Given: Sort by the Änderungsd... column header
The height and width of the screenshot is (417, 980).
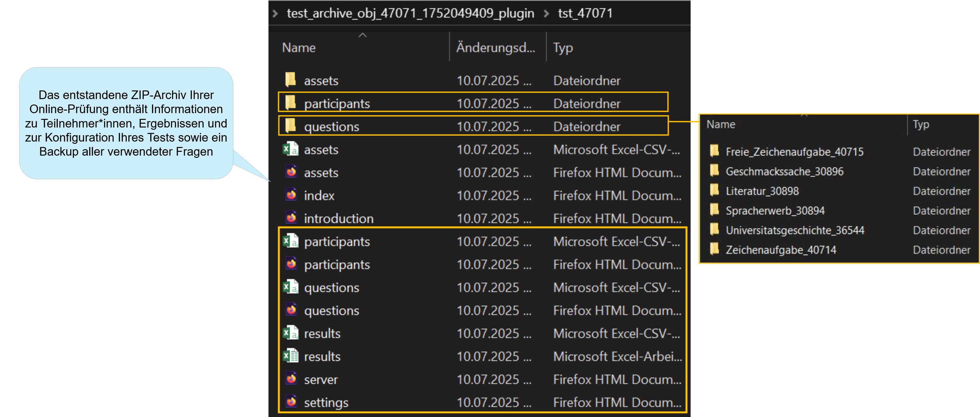Looking at the screenshot, I should click(x=495, y=48).
